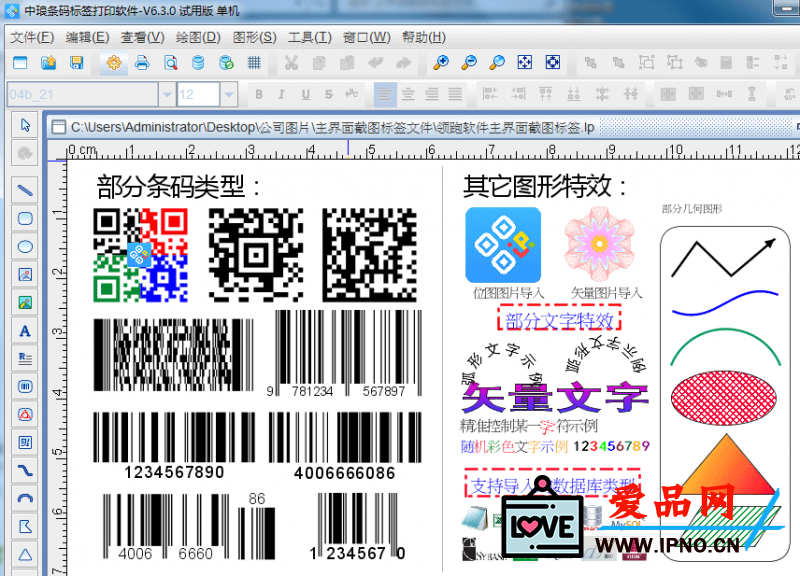Open a label file with folder icon
Viewport: 800px width, 576px height.
[48, 63]
